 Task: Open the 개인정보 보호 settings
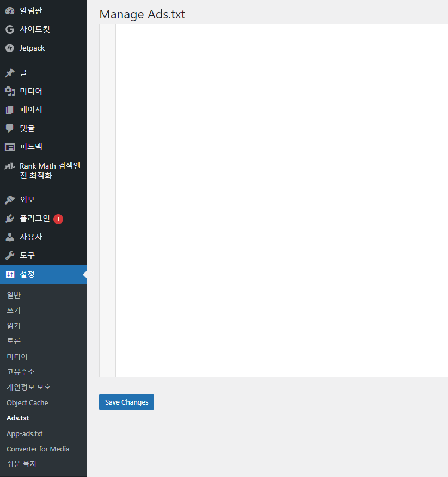29,387
